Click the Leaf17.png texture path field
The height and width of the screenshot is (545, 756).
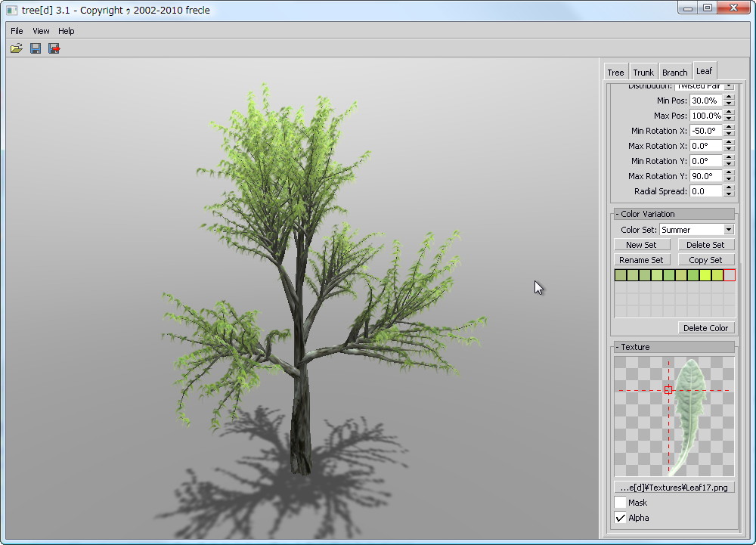click(x=674, y=488)
